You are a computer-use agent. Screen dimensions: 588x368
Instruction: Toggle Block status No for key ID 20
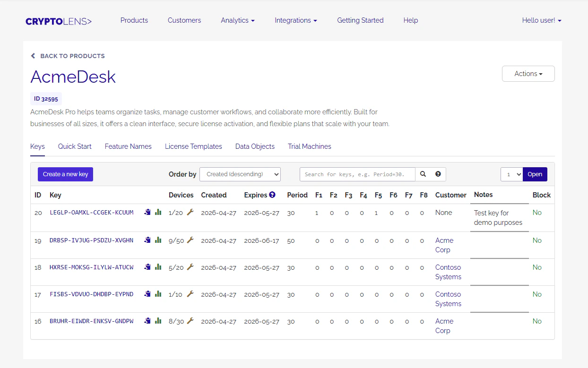tap(537, 213)
